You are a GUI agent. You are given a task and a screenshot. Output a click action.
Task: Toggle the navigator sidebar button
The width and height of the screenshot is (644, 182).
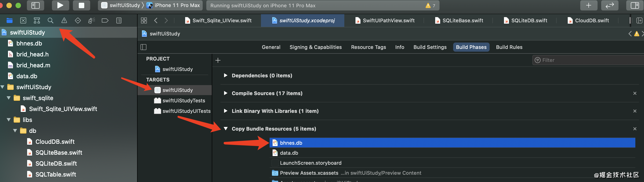(x=36, y=5)
